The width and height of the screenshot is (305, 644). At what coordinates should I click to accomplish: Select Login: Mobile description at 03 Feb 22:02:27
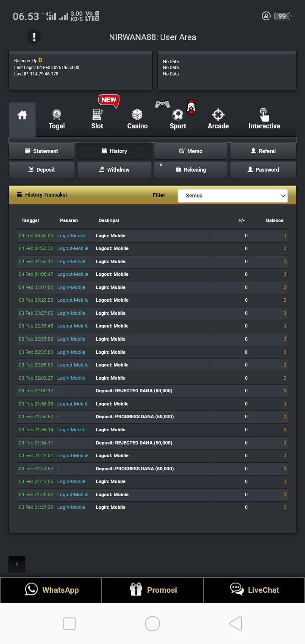[111, 378]
